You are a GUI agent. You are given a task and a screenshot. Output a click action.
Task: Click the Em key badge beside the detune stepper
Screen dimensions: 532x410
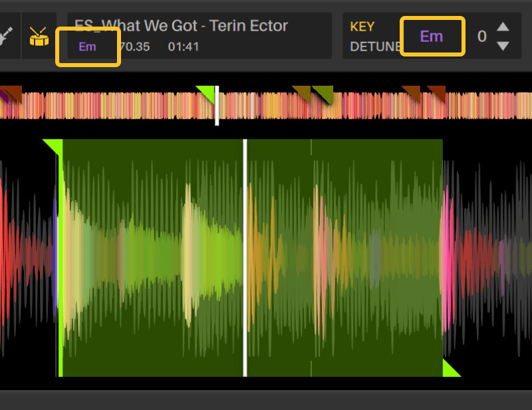pos(432,37)
